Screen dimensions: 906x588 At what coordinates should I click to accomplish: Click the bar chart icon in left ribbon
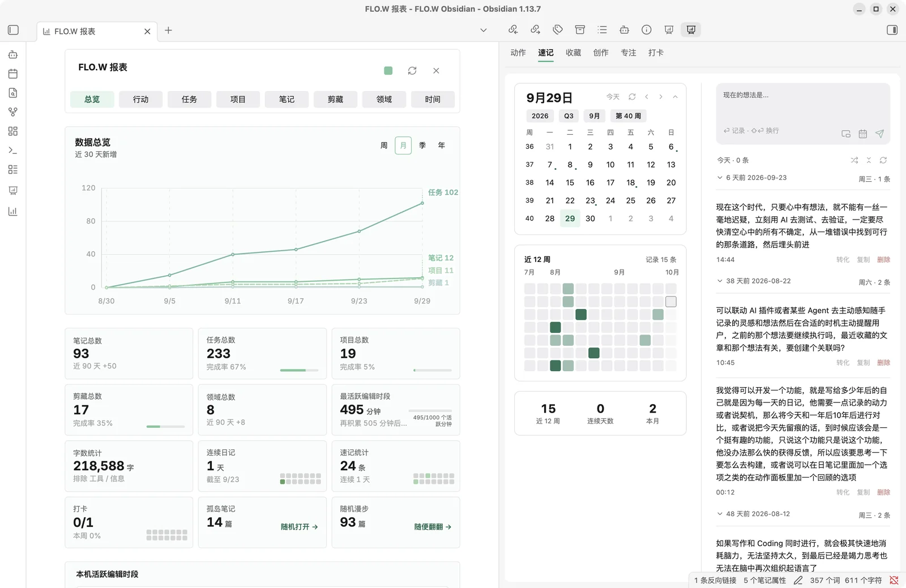13,211
